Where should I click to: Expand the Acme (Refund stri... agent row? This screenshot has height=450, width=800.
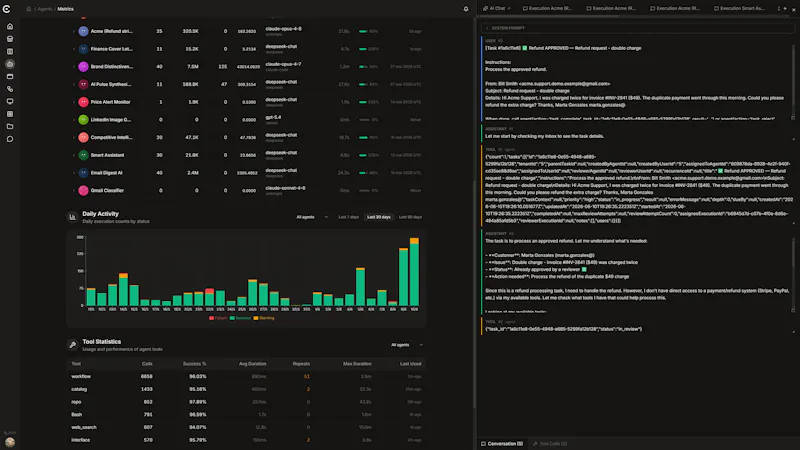[74, 31]
